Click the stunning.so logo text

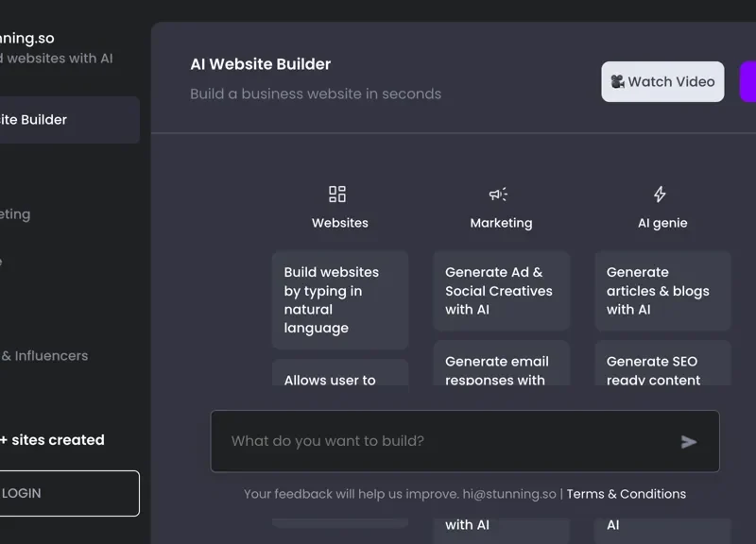coord(26,39)
